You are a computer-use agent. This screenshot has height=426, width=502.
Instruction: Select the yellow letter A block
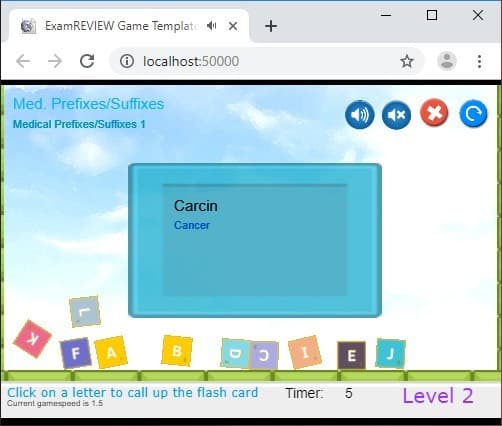click(111, 352)
